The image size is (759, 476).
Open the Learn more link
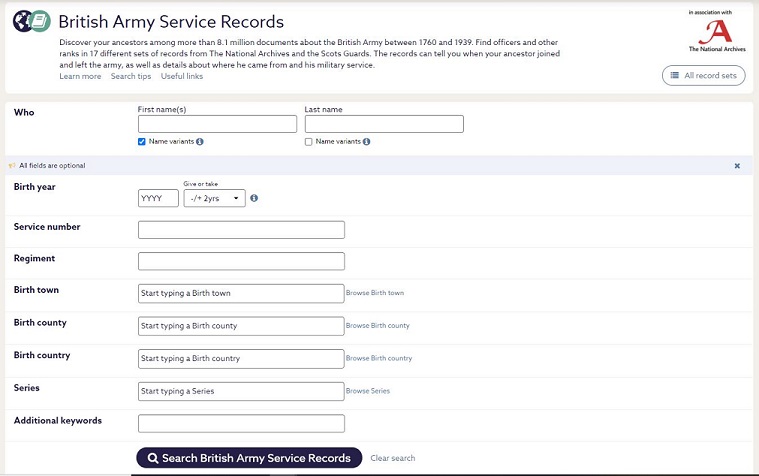(80, 77)
